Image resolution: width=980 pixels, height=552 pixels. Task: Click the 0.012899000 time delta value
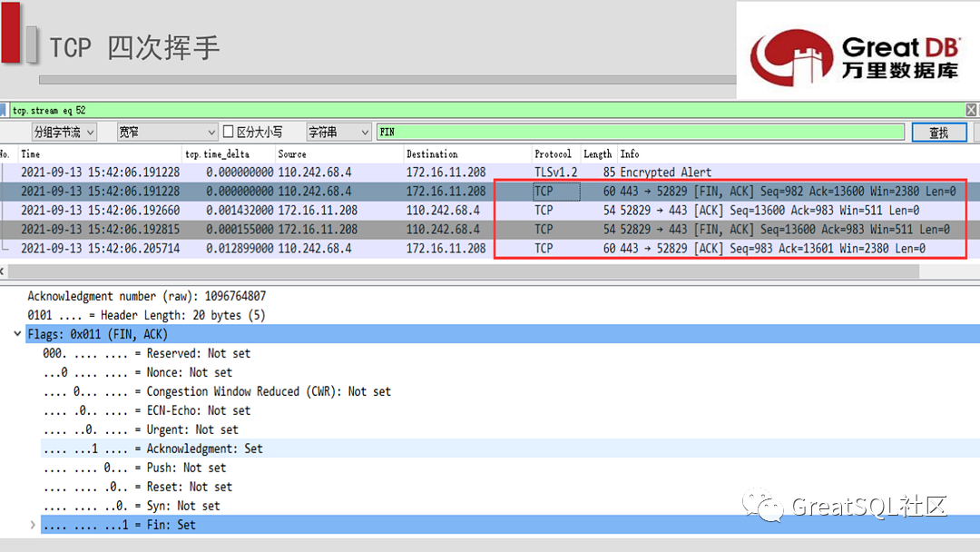coord(240,248)
